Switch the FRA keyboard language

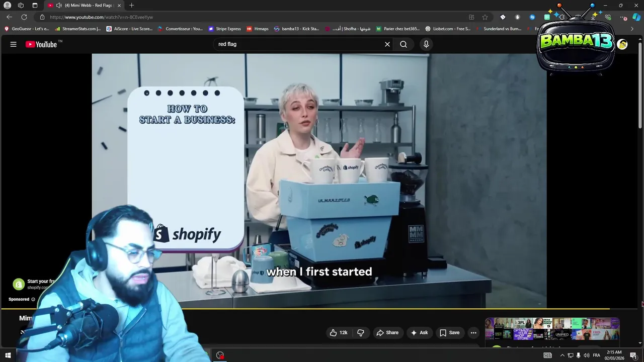click(x=596, y=355)
